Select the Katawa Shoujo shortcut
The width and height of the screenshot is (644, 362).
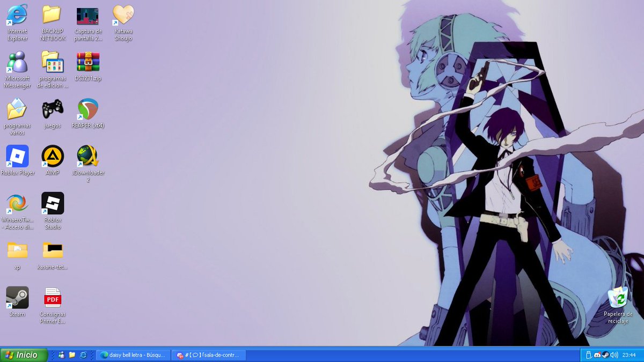[x=123, y=23]
